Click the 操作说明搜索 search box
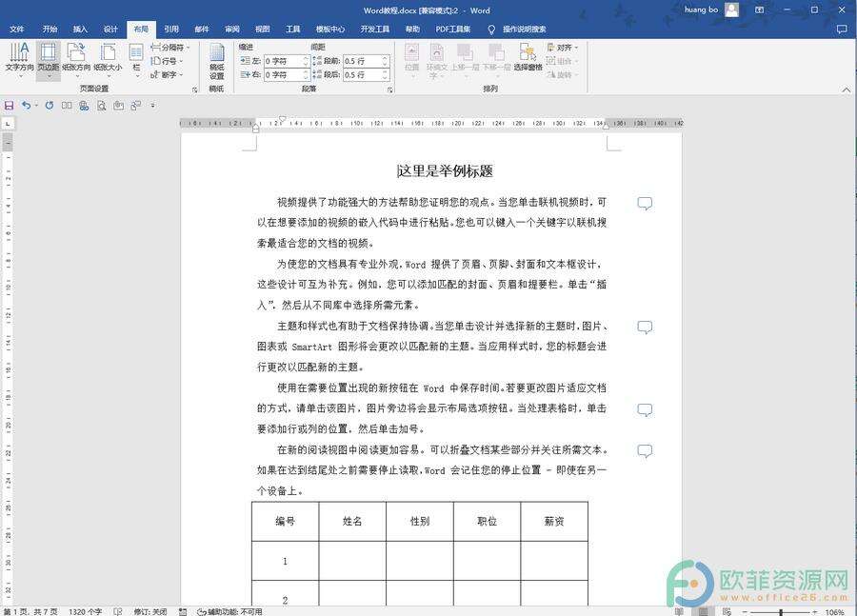857x616 pixels. pyautogui.click(x=524, y=29)
